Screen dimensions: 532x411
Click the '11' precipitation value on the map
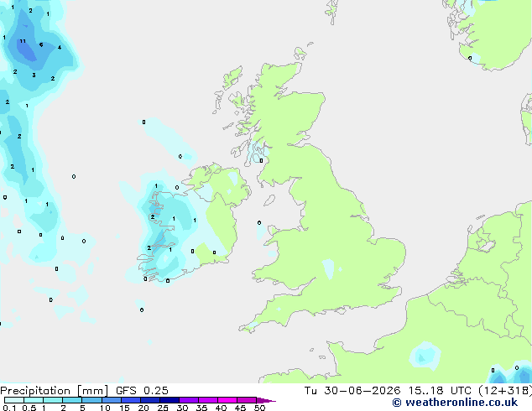click(x=23, y=41)
